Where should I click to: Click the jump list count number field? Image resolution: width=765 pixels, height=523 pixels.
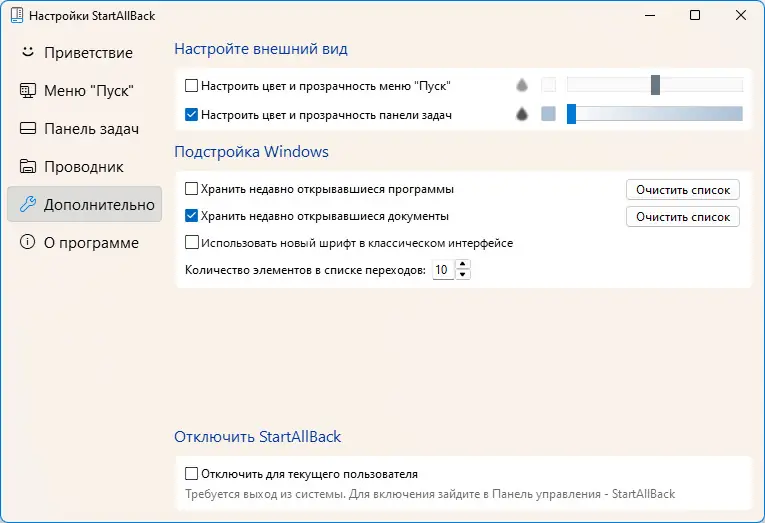(x=441, y=270)
